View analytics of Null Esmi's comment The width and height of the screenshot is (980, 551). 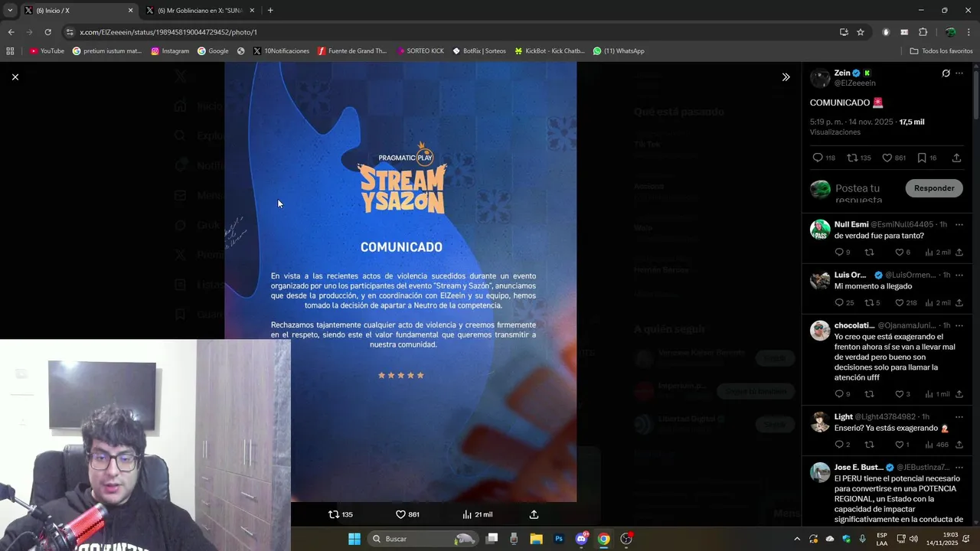pos(938,253)
